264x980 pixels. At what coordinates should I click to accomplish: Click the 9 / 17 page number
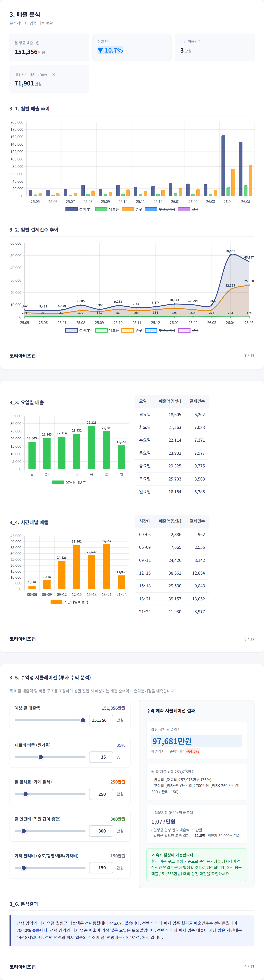point(250,967)
